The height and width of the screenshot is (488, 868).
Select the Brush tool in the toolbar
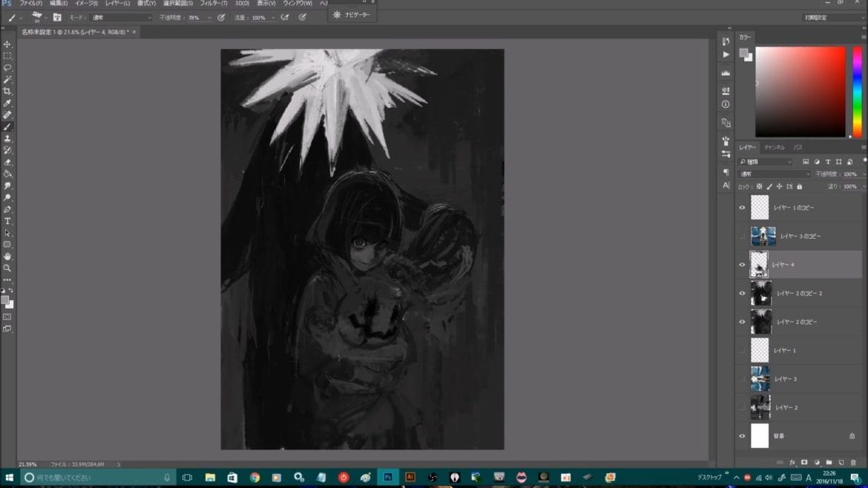9,127
